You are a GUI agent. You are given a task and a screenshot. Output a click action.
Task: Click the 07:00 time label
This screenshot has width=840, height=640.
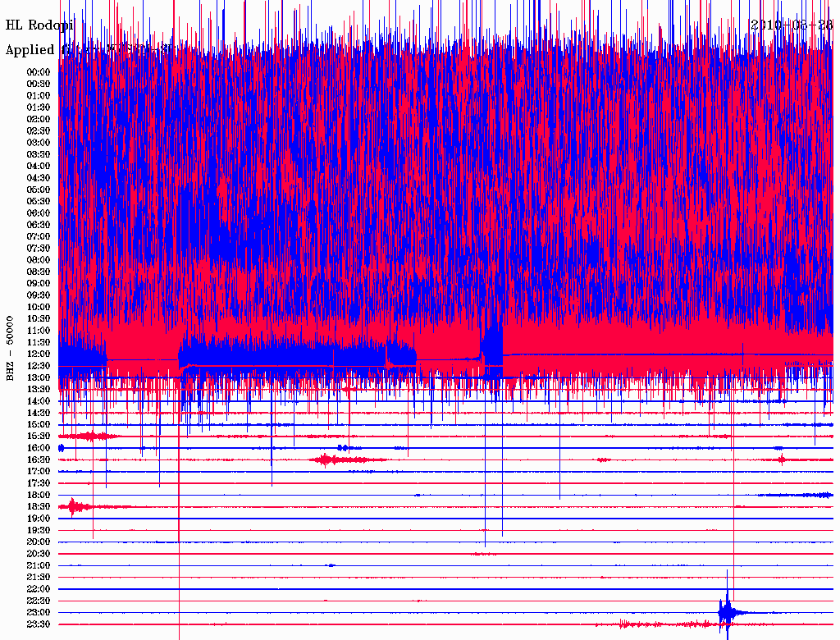coord(39,236)
